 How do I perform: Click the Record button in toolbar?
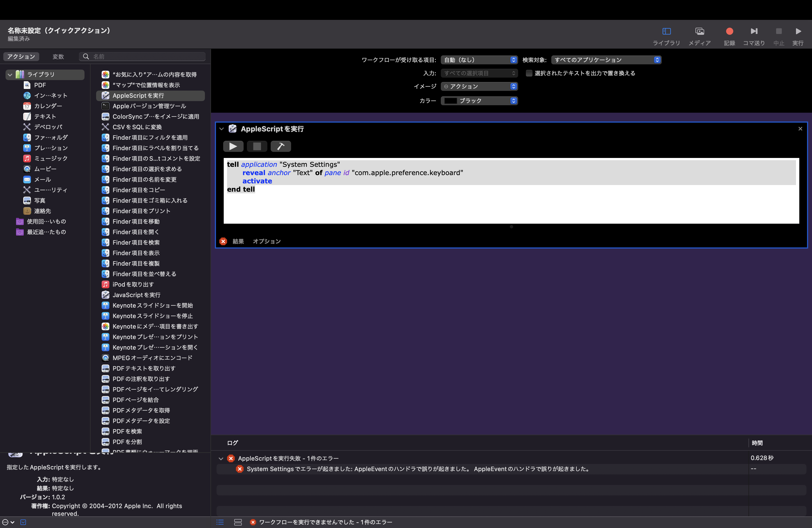pyautogui.click(x=729, y=31)
